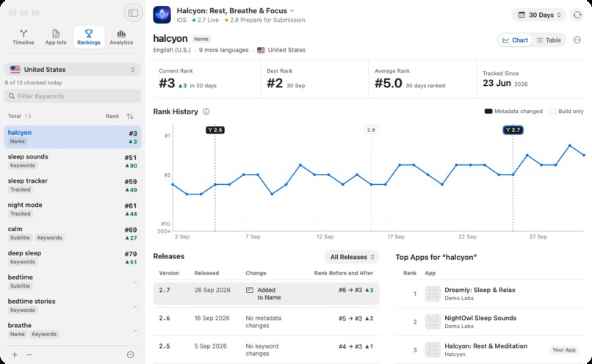Screen dimensions: 592x364
Task: Click the refresh rankings icon
Action: [577, 15]
